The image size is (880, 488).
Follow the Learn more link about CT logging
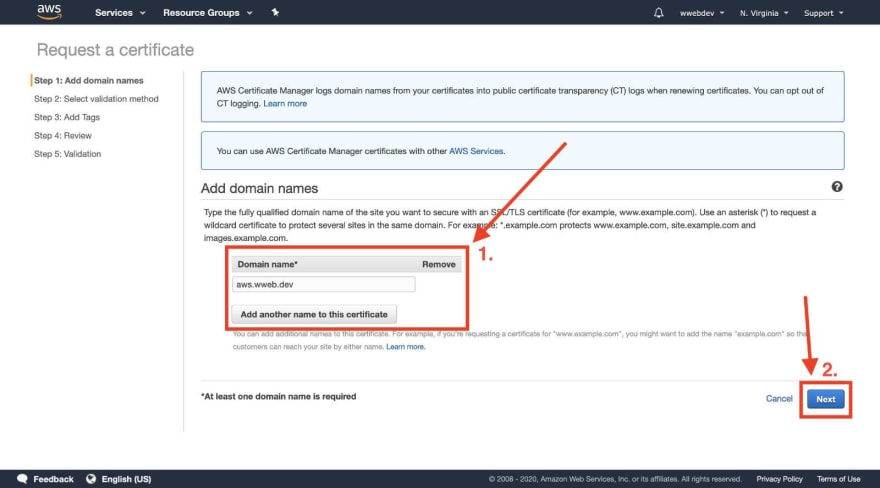[285, 103]
